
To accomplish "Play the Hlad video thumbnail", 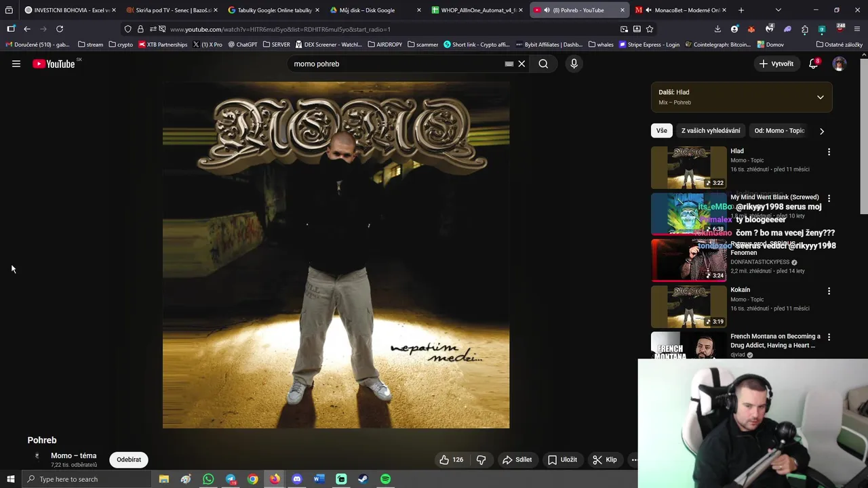I will click(688, 168).
